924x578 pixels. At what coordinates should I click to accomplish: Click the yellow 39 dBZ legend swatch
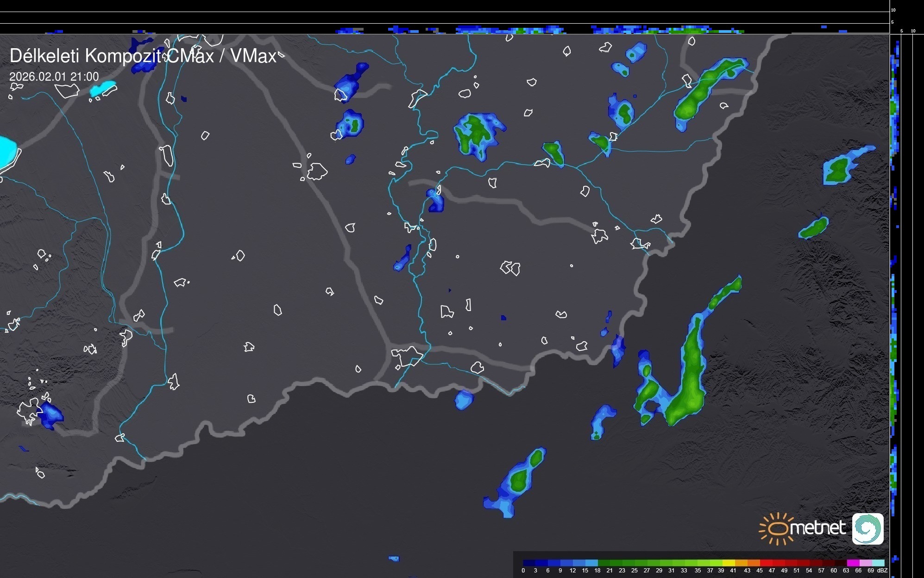(x=728, y=563)
